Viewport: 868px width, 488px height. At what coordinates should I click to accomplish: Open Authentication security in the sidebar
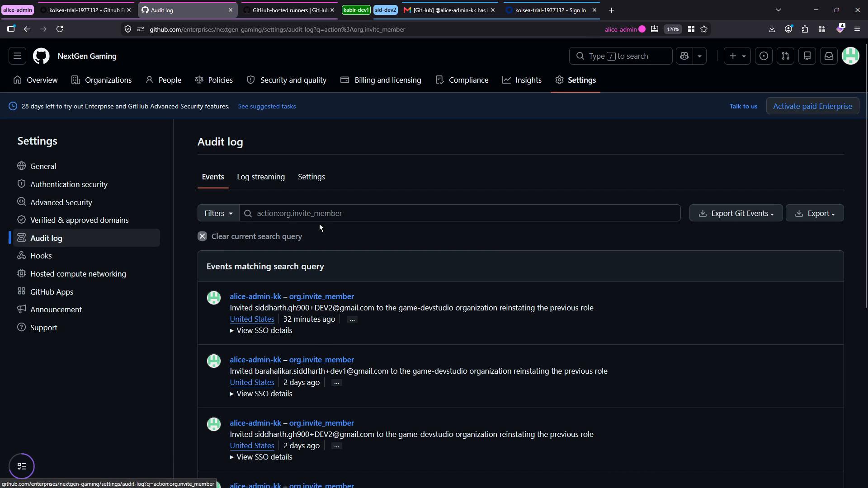69,184
